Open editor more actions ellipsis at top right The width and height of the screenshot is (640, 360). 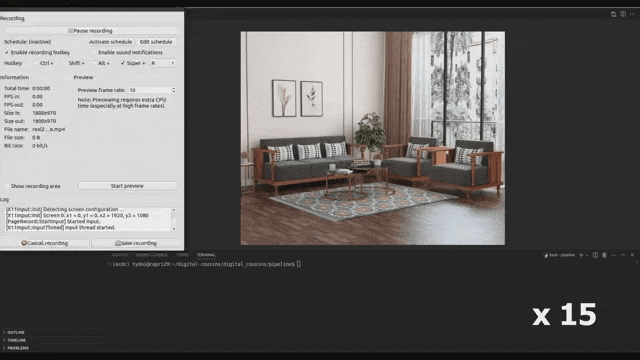[x=632, y=14]
